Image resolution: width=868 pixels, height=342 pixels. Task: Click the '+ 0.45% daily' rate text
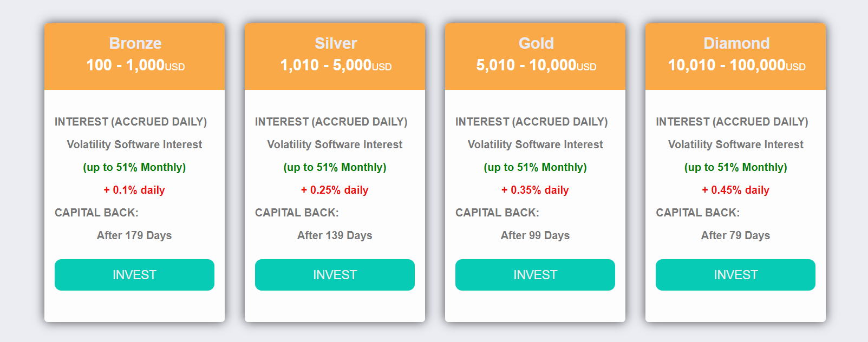coord(735,190)
